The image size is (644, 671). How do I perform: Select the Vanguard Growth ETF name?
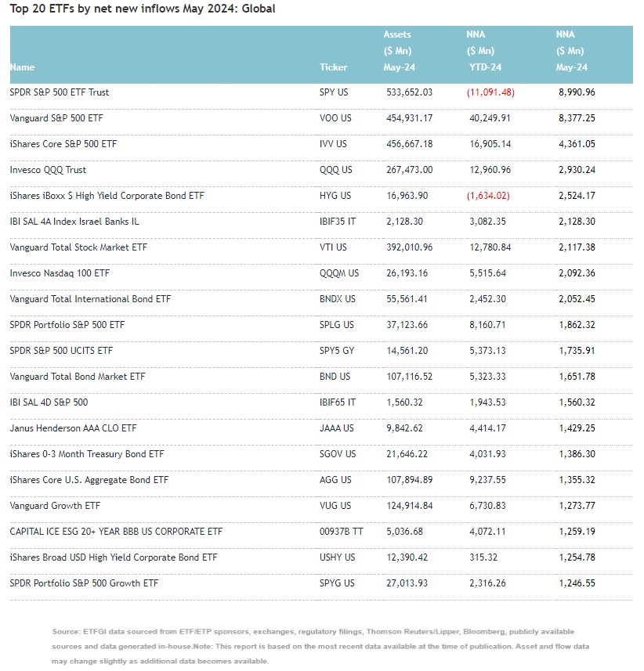click(x=55, y=506)
